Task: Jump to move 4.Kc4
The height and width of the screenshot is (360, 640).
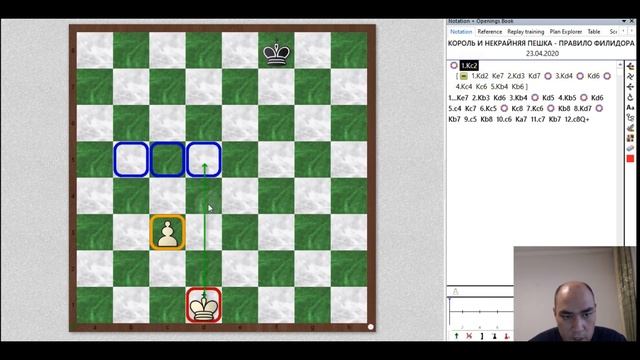Action: coord(464,87)
